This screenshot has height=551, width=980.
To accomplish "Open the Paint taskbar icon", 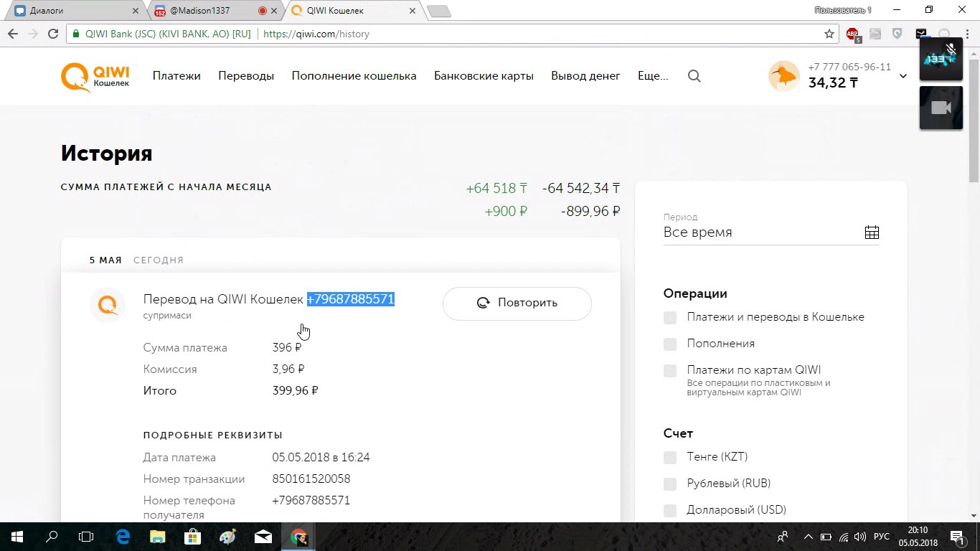I will click(x=227, y=537).
